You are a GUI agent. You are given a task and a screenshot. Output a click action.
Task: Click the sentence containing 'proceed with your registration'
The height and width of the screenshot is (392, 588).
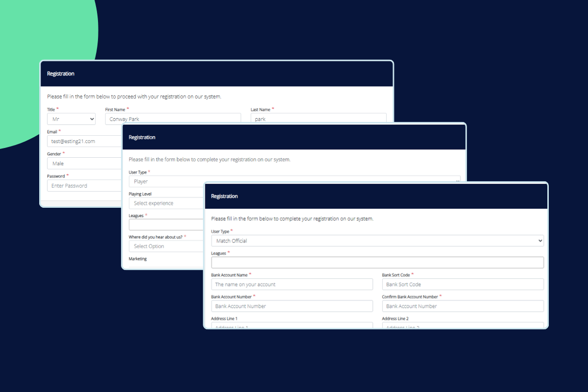(x=134, y=97)
